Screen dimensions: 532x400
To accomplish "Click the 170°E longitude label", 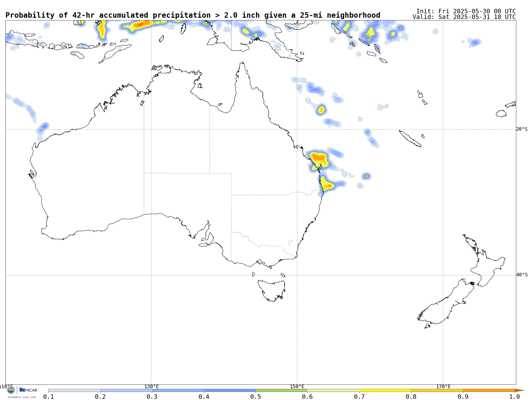I will coord(443,387).
